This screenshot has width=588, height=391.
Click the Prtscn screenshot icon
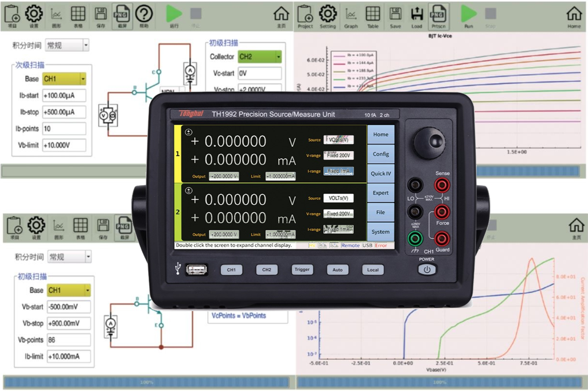[438, 16]
